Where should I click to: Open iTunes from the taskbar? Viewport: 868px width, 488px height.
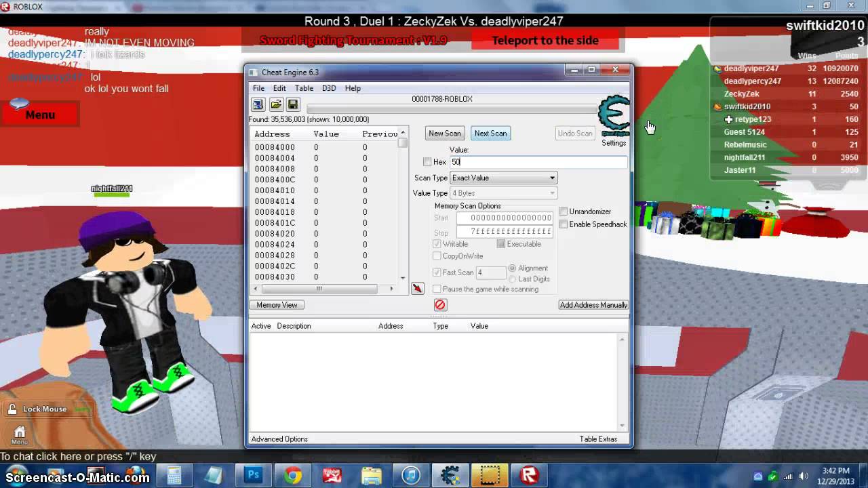pyautogui.click(x=411, y=475)
